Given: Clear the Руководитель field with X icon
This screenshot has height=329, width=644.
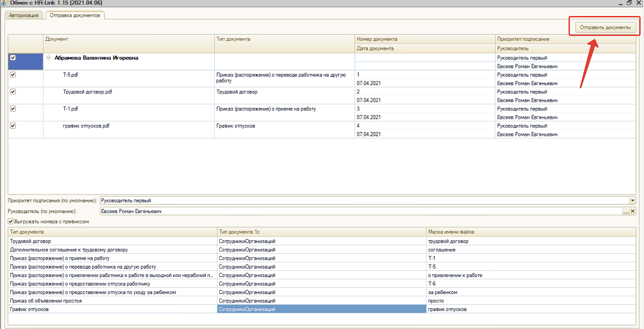Looking at the screenshot, I should [x=633, y=211].
